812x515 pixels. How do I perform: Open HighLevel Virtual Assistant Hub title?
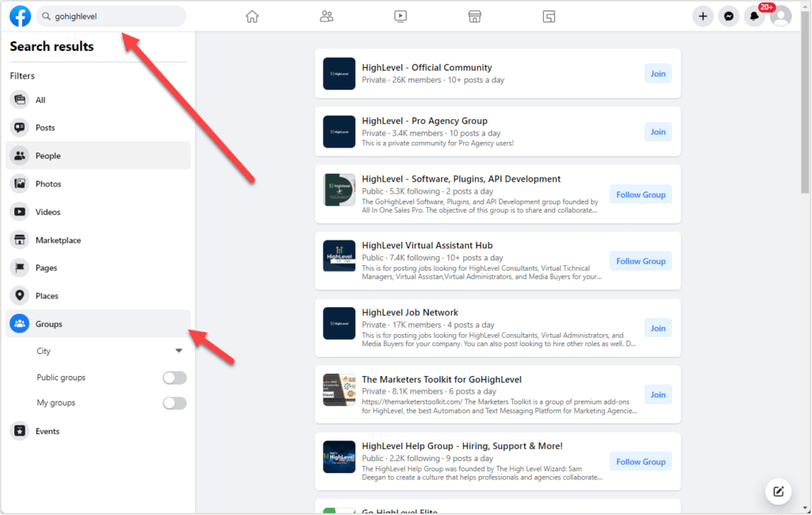(x=427, y=245)
